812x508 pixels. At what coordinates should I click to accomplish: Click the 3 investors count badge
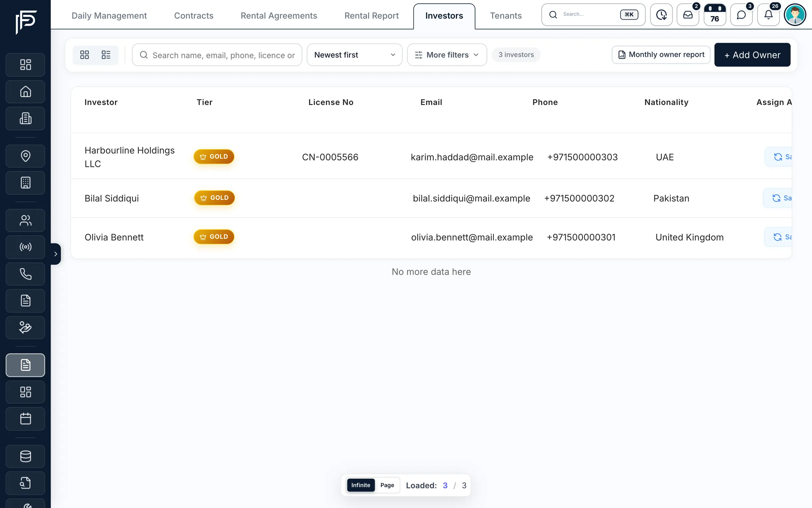coord(516,55)
